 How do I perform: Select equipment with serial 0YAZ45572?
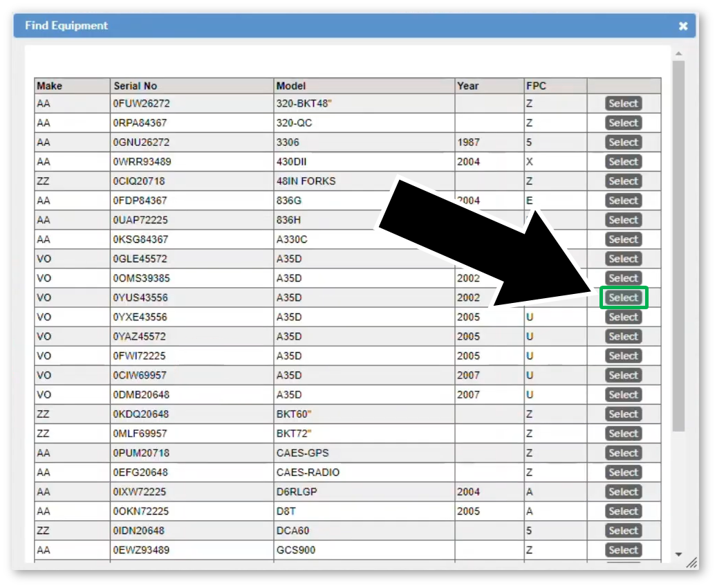pyautogui.click(x=623, y=336)
